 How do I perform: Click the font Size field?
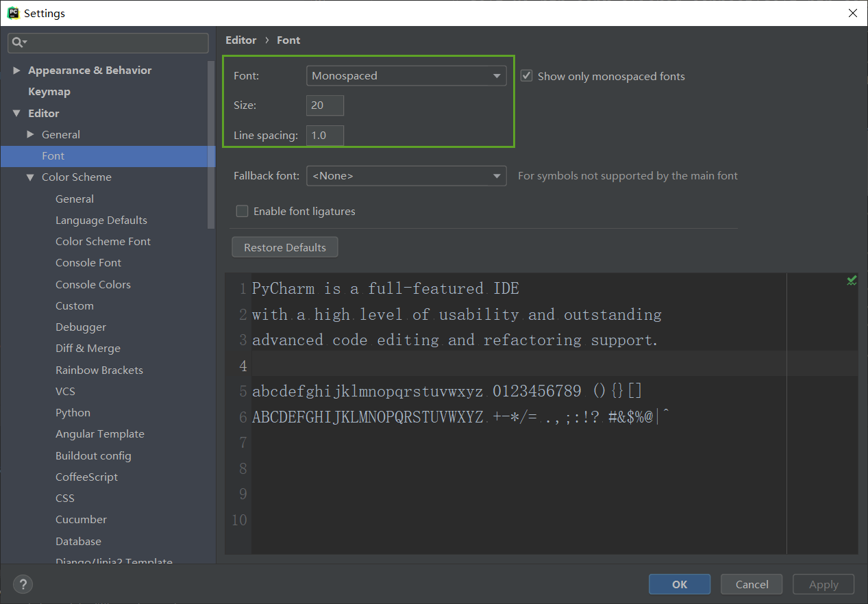325,105
